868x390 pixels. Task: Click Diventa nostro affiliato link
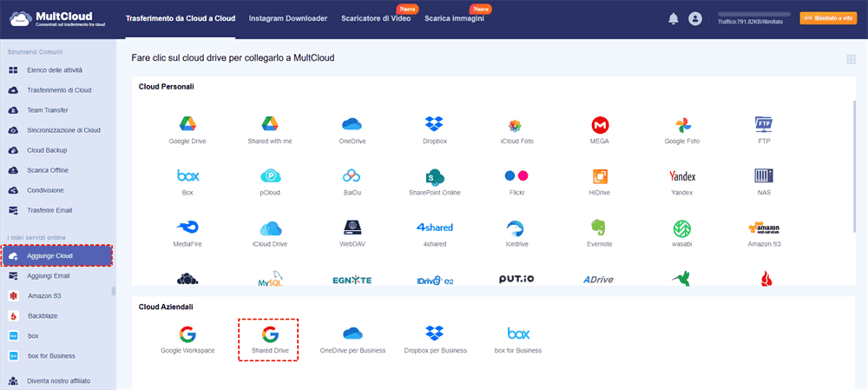(x=58, y=381)
